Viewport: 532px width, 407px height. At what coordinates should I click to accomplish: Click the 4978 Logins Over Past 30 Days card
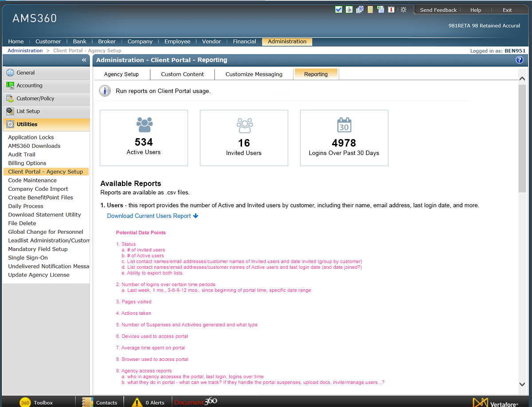[344, 138]
